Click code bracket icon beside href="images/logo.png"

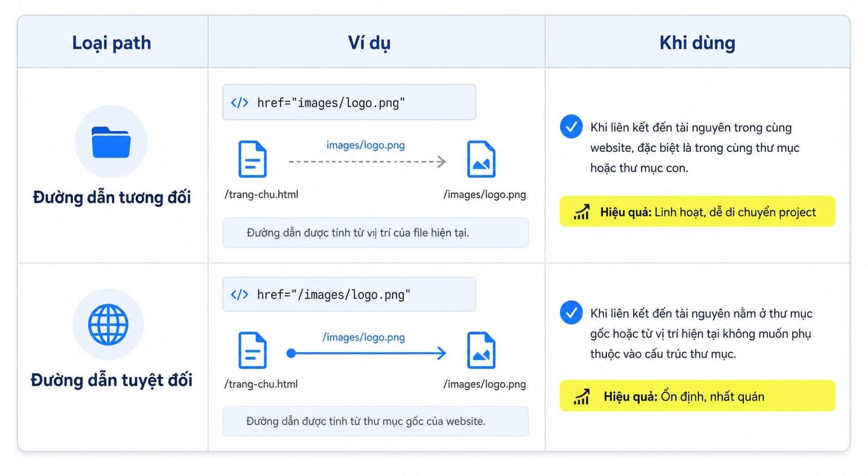pyautogui.click(x=239, y=102)
